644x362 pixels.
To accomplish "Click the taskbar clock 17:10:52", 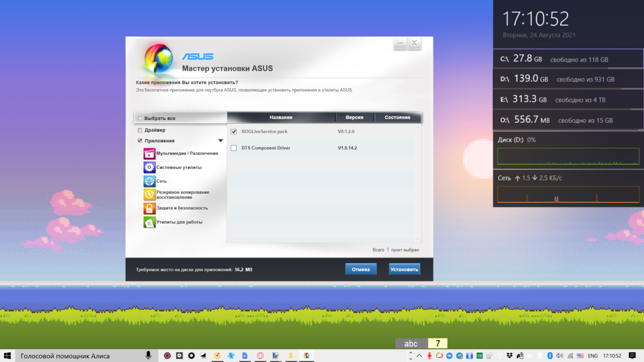I will pyautogui.click(x=612, y=356).
